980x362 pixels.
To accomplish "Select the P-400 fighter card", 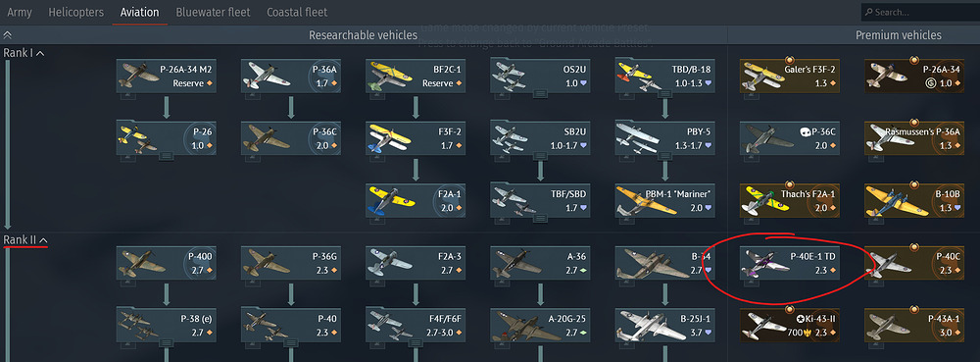I will 167,263.
